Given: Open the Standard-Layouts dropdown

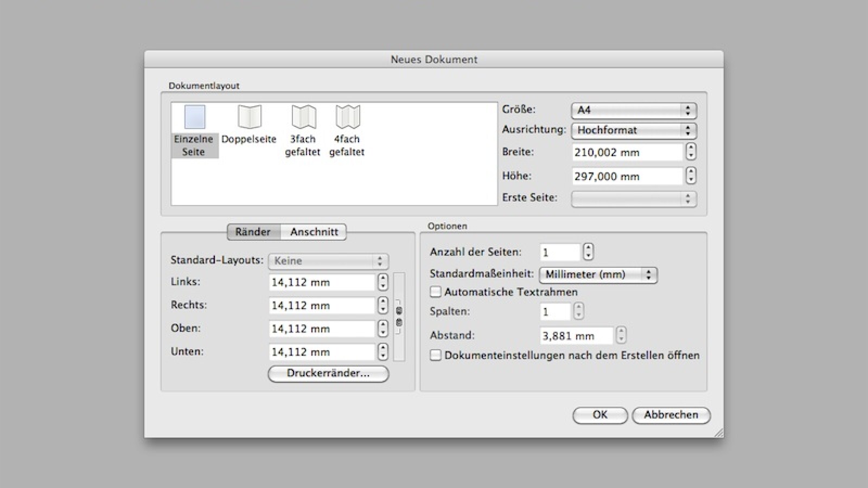Looking at the screenshot, I should pyautogui.click(x=328, y=261).
